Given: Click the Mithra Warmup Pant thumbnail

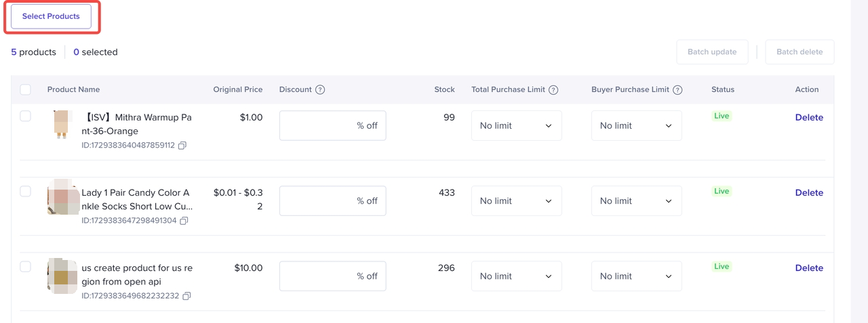Looking at the screenshot, I should [x=62, y=125].
